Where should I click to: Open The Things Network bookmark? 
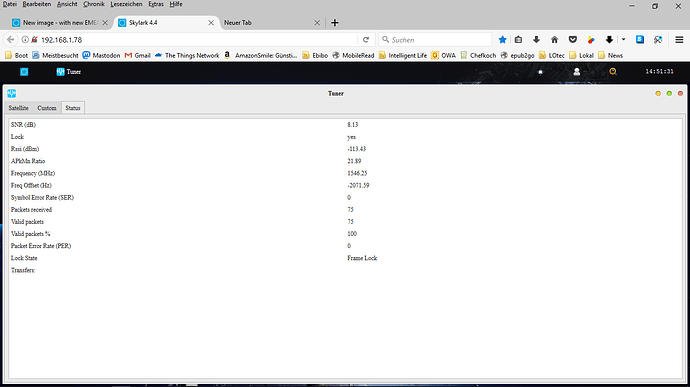pos(187,55)
